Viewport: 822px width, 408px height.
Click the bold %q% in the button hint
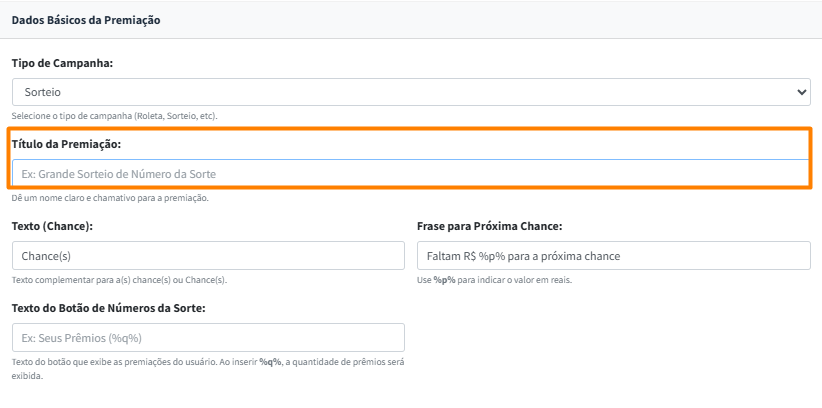tap(269, 362)
